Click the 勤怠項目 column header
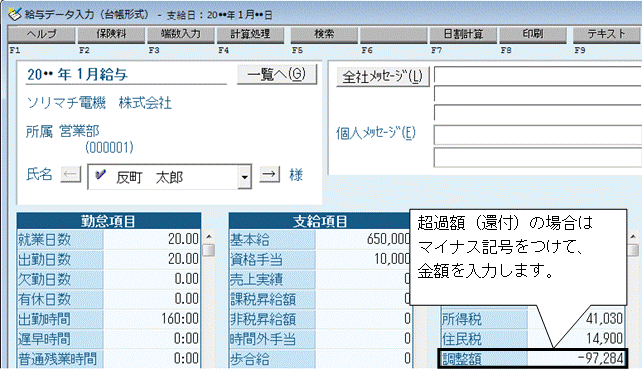642x370 pixels. click(x=109, y=221)
